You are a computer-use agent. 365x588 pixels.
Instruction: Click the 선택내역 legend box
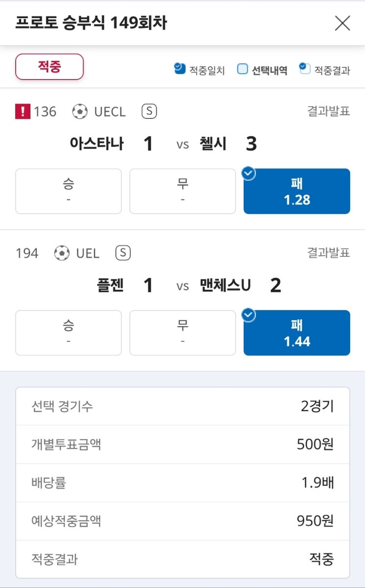[x=243, y=69]
